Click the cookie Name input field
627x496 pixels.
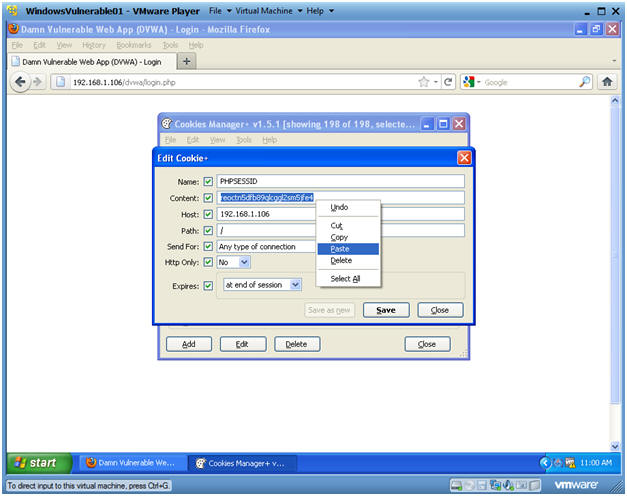click(x=341, y=181)
